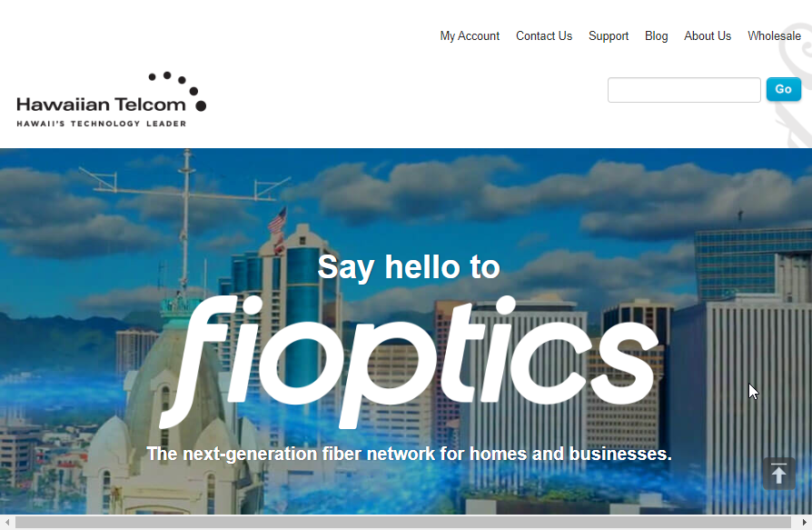Click the Hawaiian Telcom logo
This screenshot has height=530, width=812.
pyautogui.click(x=112, y=99)
